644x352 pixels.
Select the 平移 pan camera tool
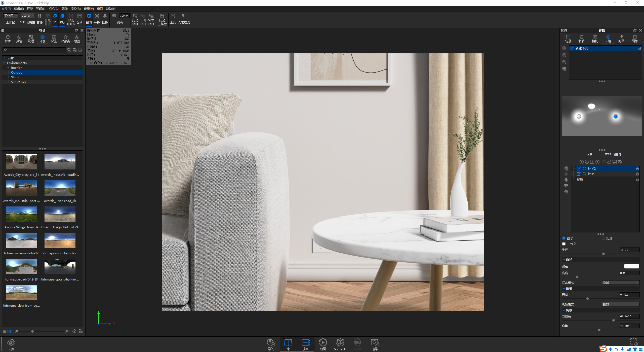click(x=97, y=19)
